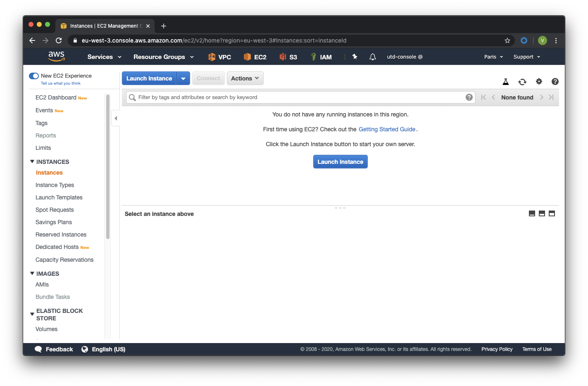Screen dimensions: 588x386
Task: Refresh the instances list
Action: (x=522, y=82)
